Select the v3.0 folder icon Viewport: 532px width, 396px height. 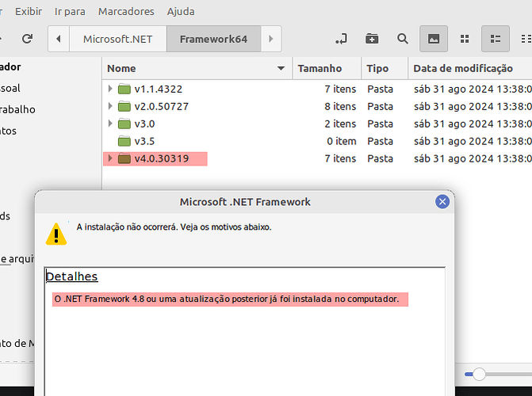click(x=124, y=124)
